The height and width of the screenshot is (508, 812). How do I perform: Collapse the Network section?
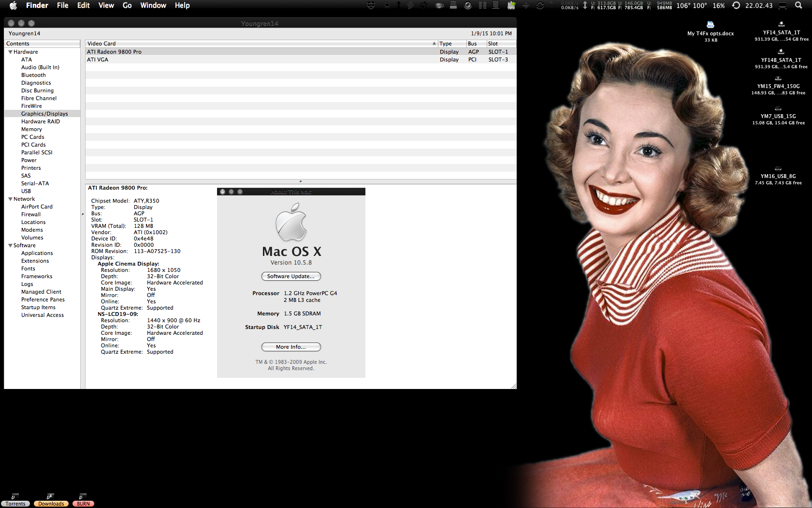click(10, 199)
